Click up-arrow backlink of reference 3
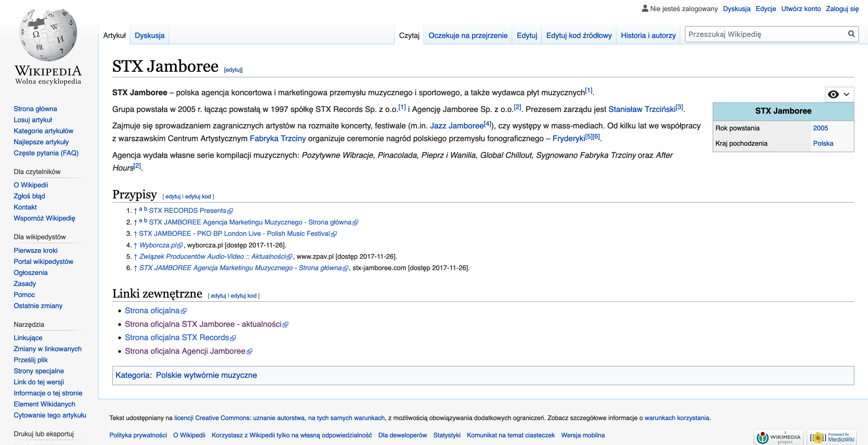Screen dimensions: 868x445 click(135, 234)
